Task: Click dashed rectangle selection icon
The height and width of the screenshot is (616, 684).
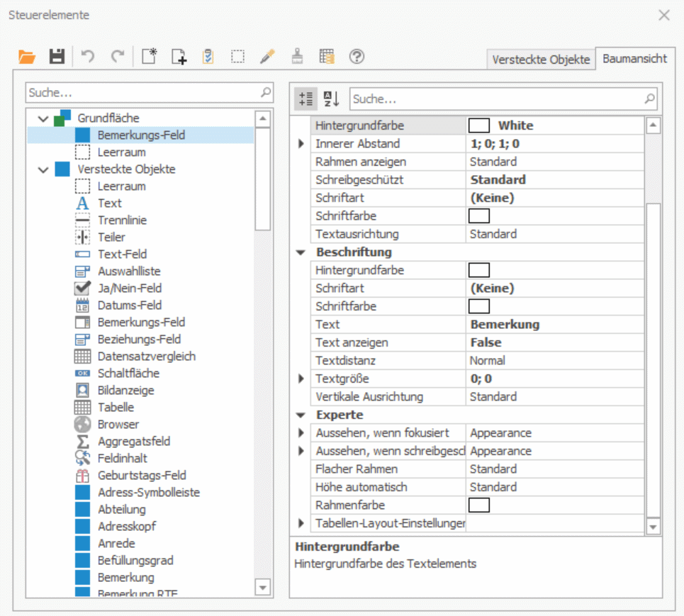Action: 237,57
